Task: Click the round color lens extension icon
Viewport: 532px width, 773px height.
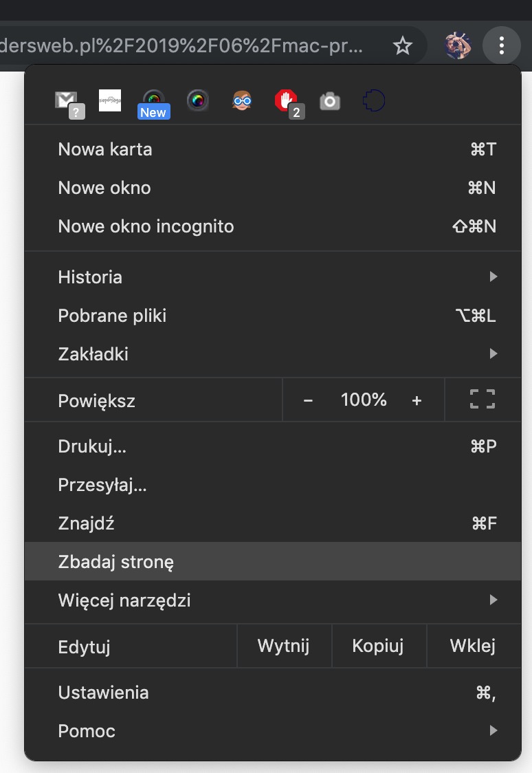Action: 197,100
